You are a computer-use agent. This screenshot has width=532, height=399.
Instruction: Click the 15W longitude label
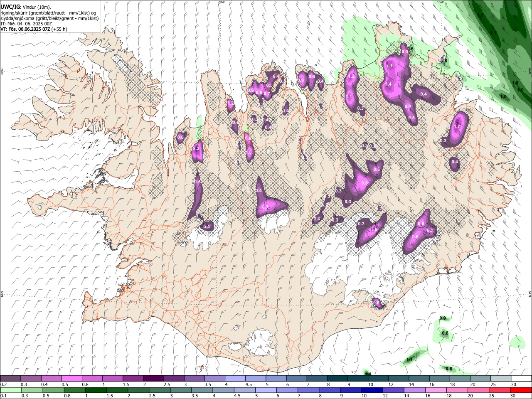(x=440, y=2)
